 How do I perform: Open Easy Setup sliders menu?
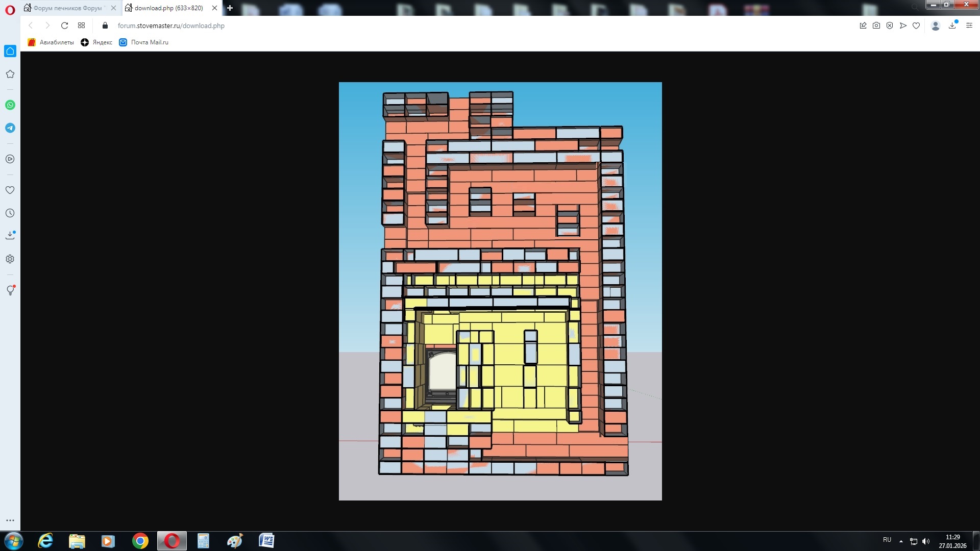(969, 26)
